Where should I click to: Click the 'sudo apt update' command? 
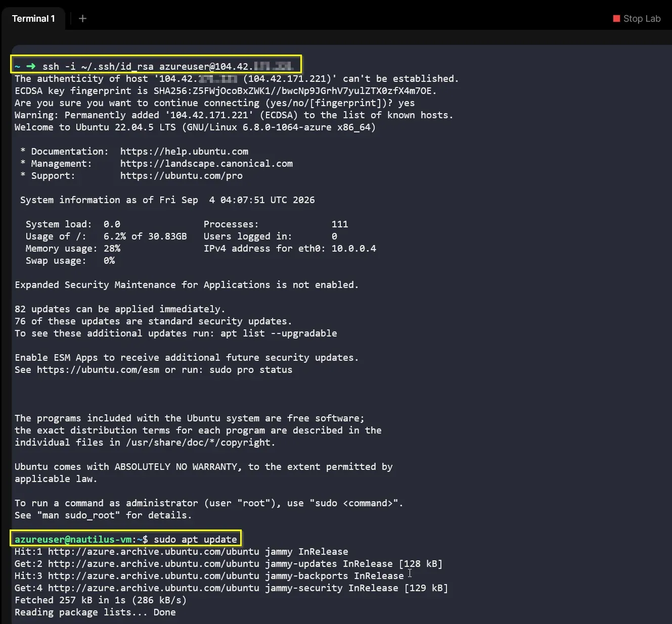tap(195, 540)
